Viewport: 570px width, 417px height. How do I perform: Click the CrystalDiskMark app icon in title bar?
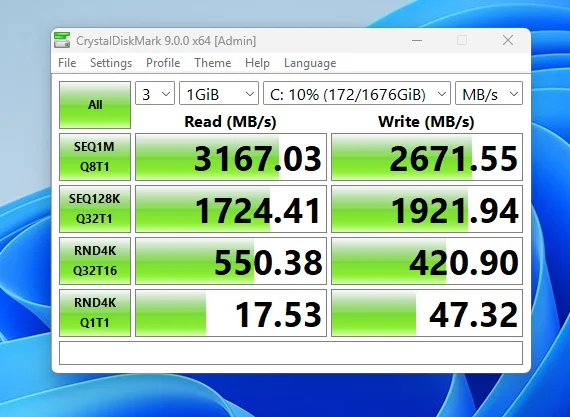[x=62, y=40]
